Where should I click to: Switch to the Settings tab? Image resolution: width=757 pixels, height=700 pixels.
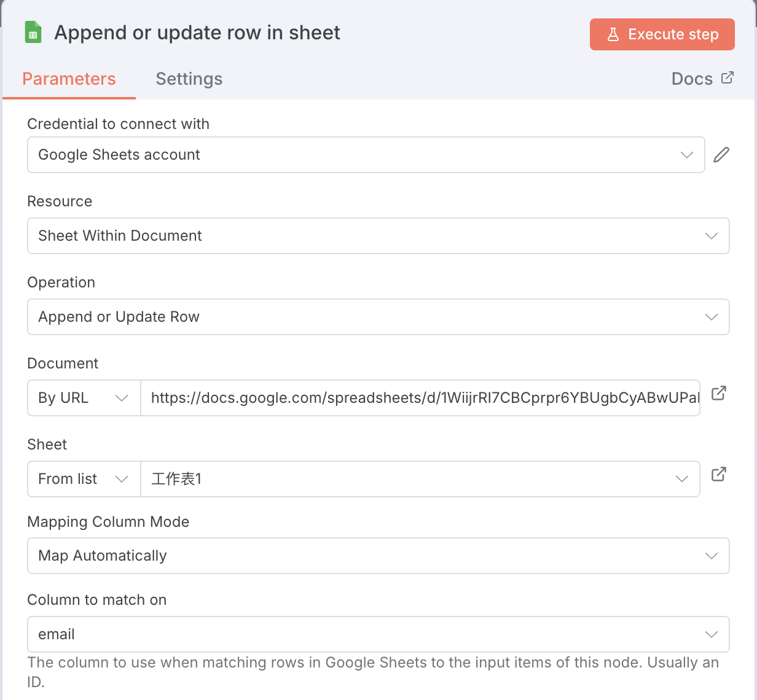[x=189, y=79]
